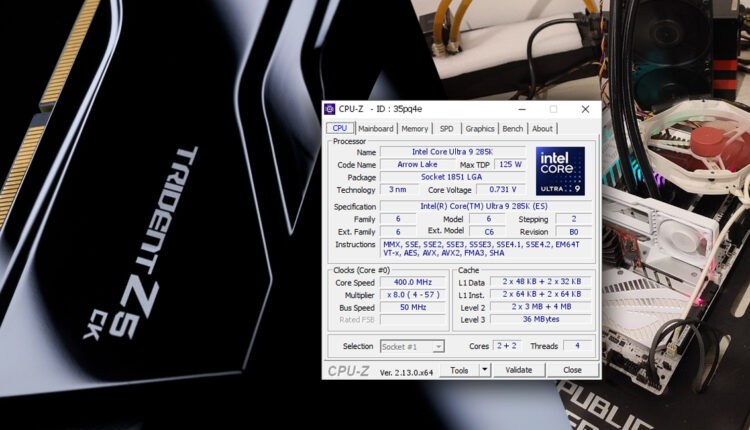Switch to the Mainboard tab
This screenshot has width=750, height=430.
[x=376, y=128]
